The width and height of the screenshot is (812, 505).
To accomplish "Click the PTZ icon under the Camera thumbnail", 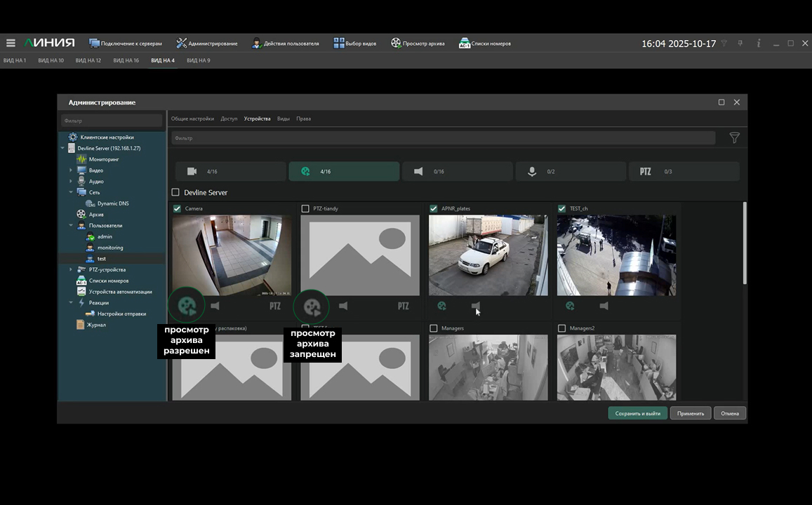I will (x=275, y=306).
